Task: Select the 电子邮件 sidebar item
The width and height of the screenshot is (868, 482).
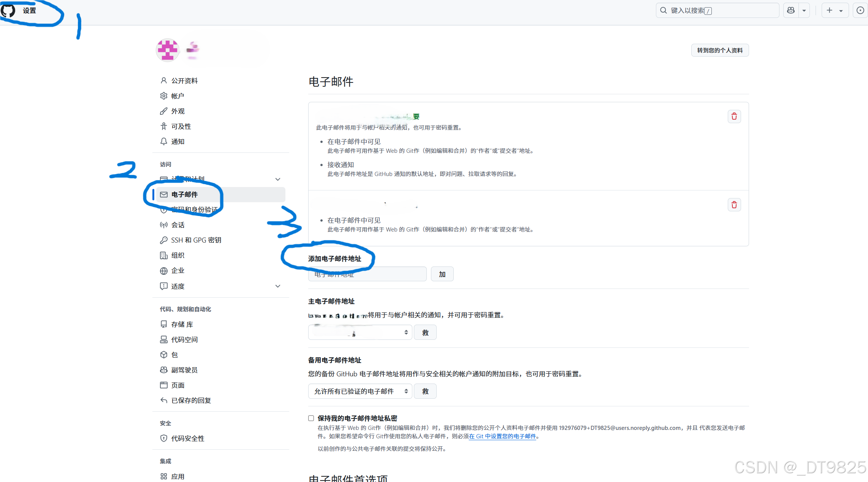Action: coord(184,195)
